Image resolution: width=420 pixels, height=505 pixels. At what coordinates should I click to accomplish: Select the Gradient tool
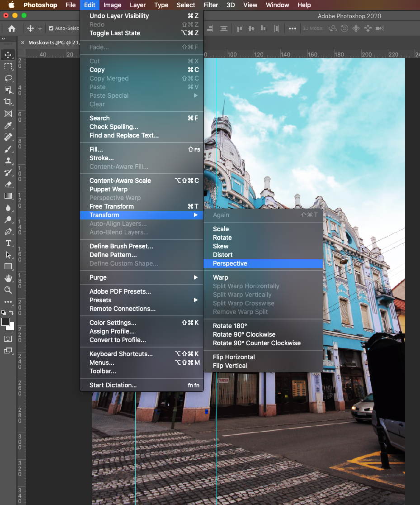(x=8, y=196)
